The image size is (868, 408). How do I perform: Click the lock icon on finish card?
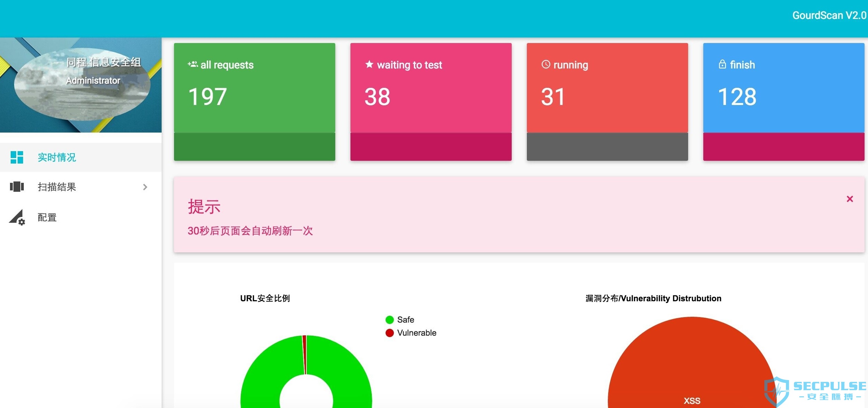pos(723,64)
